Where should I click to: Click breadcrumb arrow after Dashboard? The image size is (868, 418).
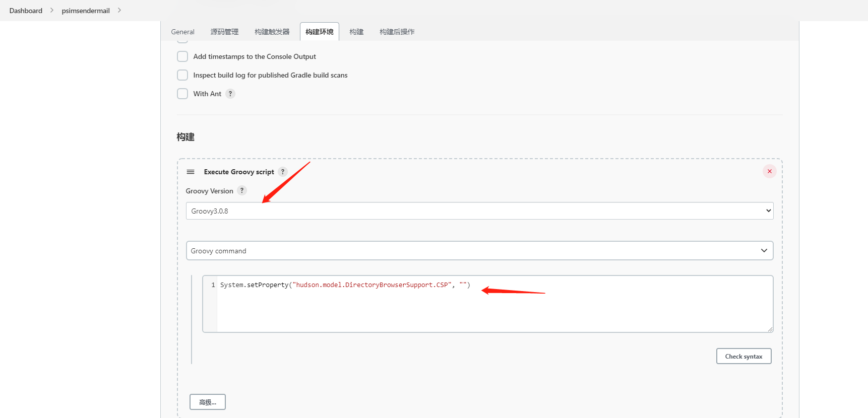click(x=52, y=10)
